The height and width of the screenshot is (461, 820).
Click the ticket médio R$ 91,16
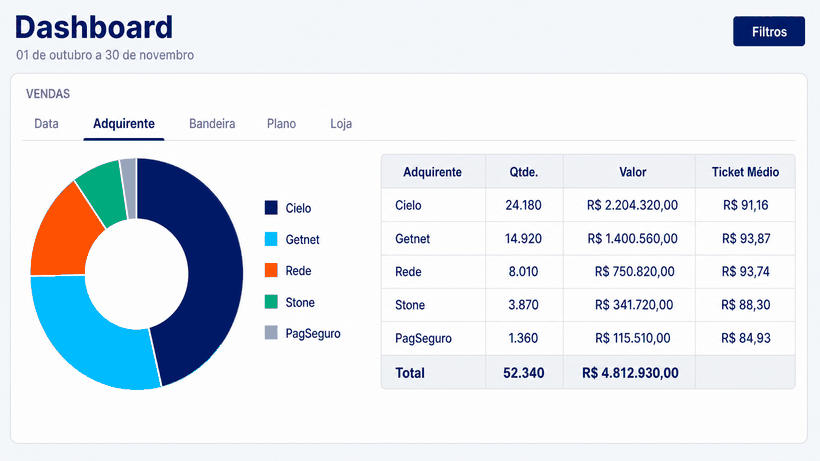(746, 205)
